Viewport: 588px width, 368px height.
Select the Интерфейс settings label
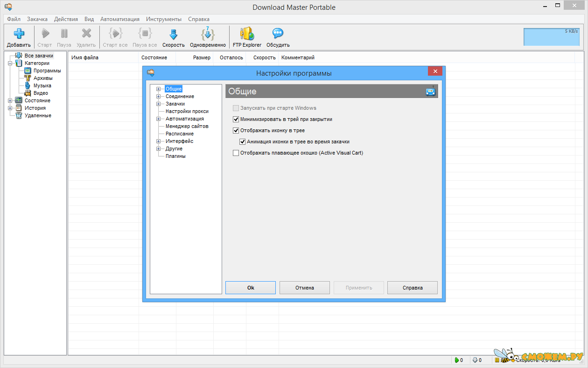pos(179,142)
